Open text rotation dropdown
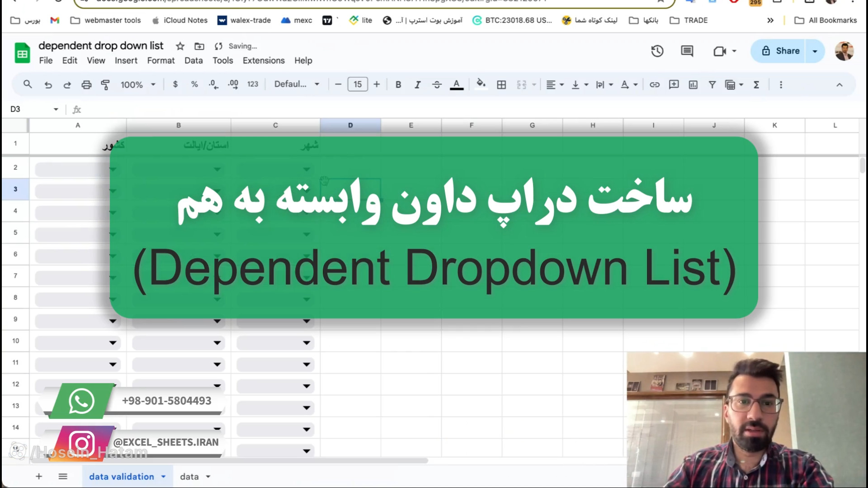Screen dimensions: 868x488 pyautogui.click(x=629, y=84)
